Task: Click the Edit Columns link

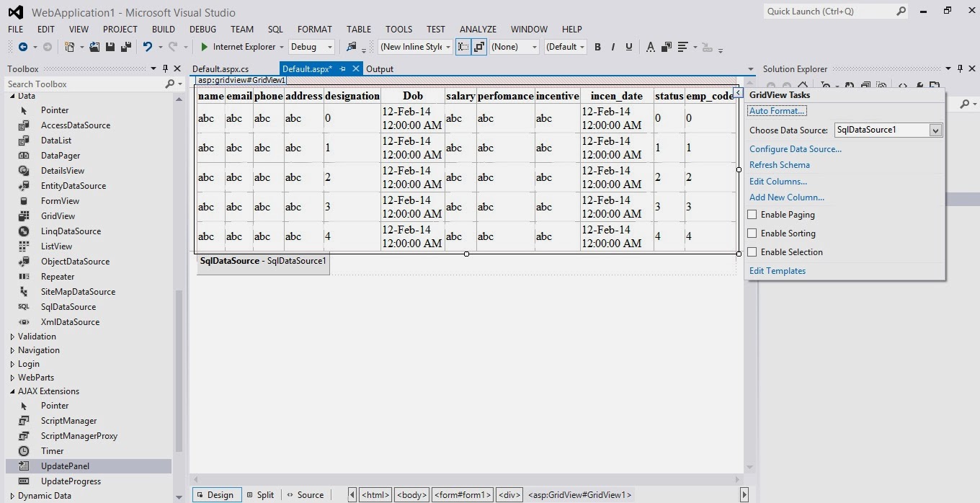Action: click(x=778, y=182)
